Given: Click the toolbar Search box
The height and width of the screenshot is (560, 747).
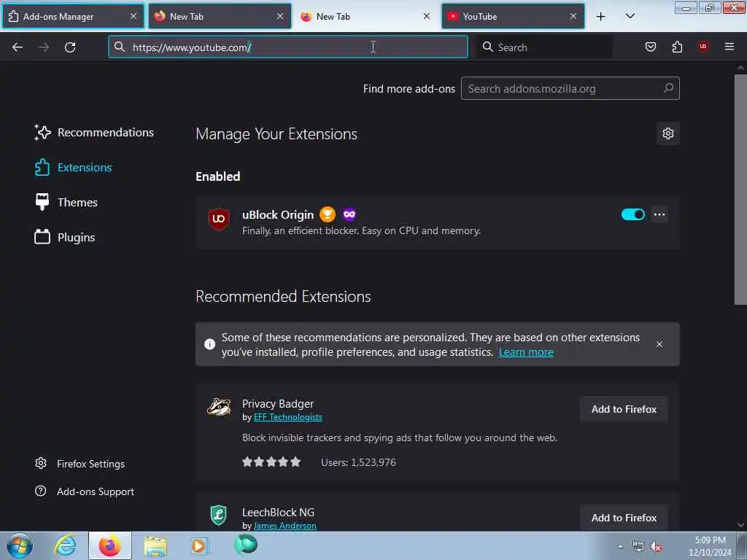Looking at the screenshot, I should pos(544,47).
